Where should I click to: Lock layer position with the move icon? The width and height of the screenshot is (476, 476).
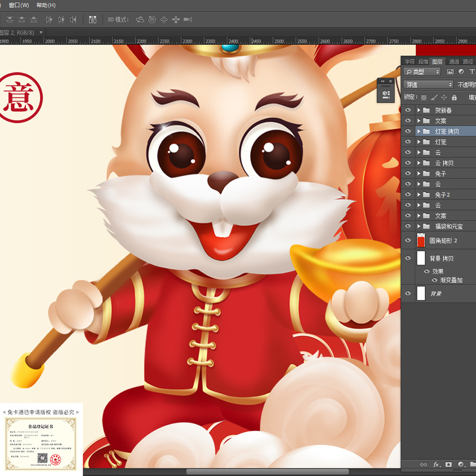point(444,97)
